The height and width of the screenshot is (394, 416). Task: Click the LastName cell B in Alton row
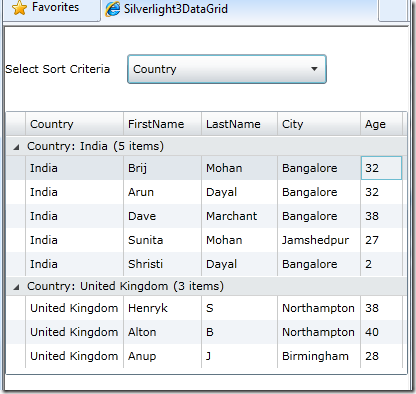point(239,332)
